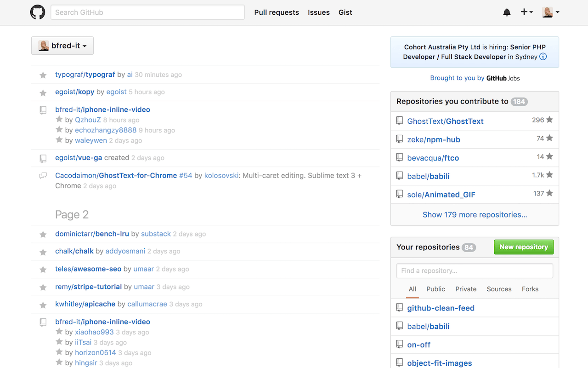Image resolution: width=588 pixels, height=368 pixels.
Task: Open user profile substack
Action: 156,234
